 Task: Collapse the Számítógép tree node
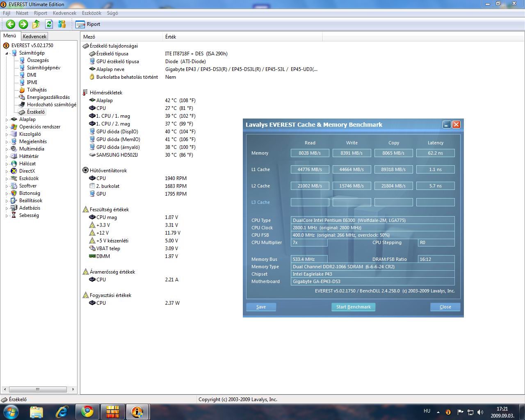pos(7,53)
